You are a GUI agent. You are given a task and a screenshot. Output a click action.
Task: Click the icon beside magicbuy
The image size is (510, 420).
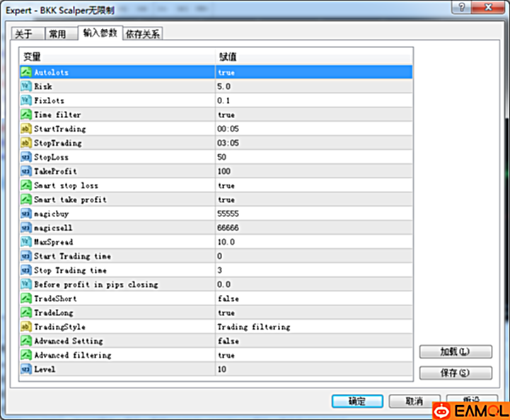click(x=26, y=214)
